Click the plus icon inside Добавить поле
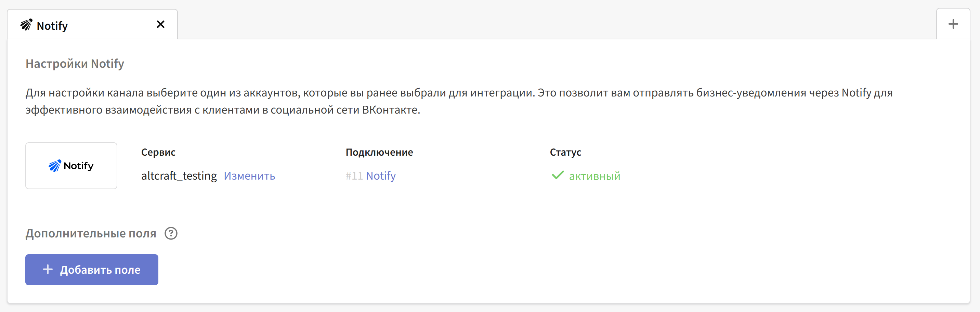 48,269
